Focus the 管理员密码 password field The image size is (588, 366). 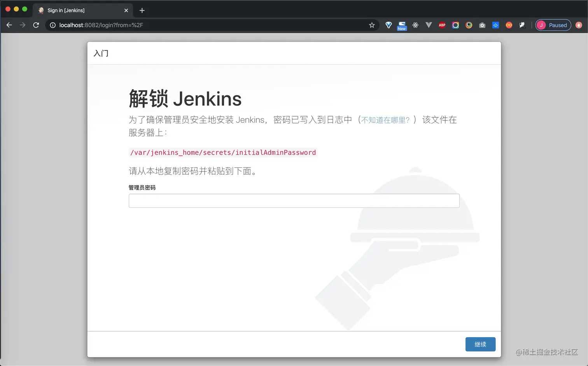294,201
